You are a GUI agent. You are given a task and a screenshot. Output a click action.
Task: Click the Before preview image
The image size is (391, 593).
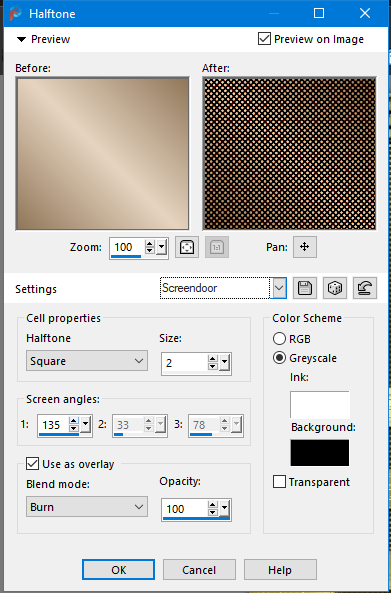tap(102, 154)
